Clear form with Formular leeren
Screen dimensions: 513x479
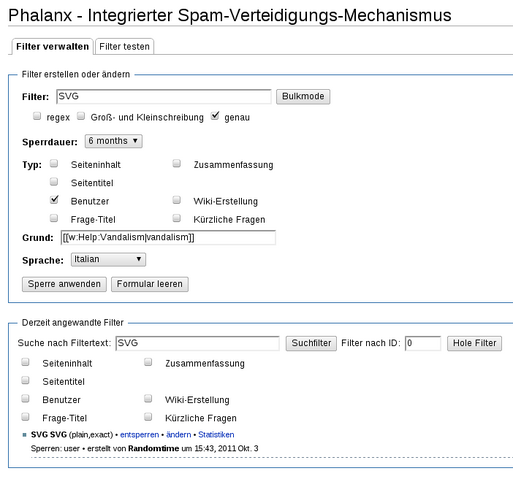[x=150, y=284]
